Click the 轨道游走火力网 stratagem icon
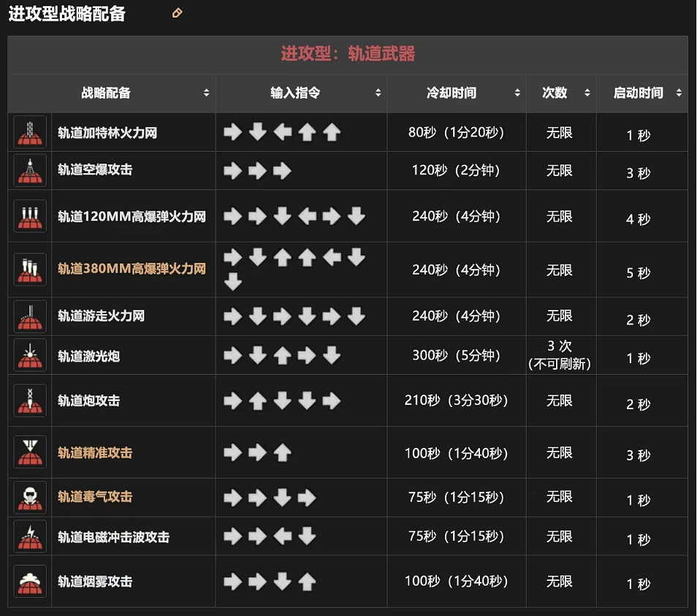The width and height of the screenshot is (697, 616). click(30, 316)
